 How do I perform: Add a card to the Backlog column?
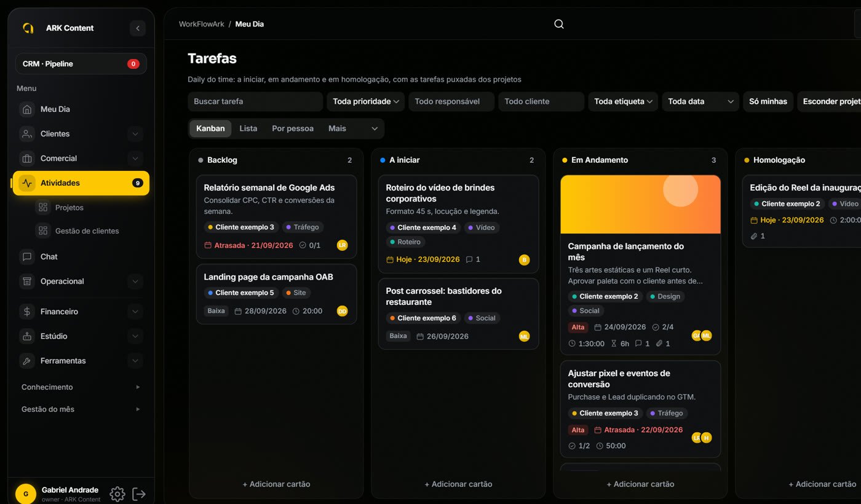coord(276,484)
